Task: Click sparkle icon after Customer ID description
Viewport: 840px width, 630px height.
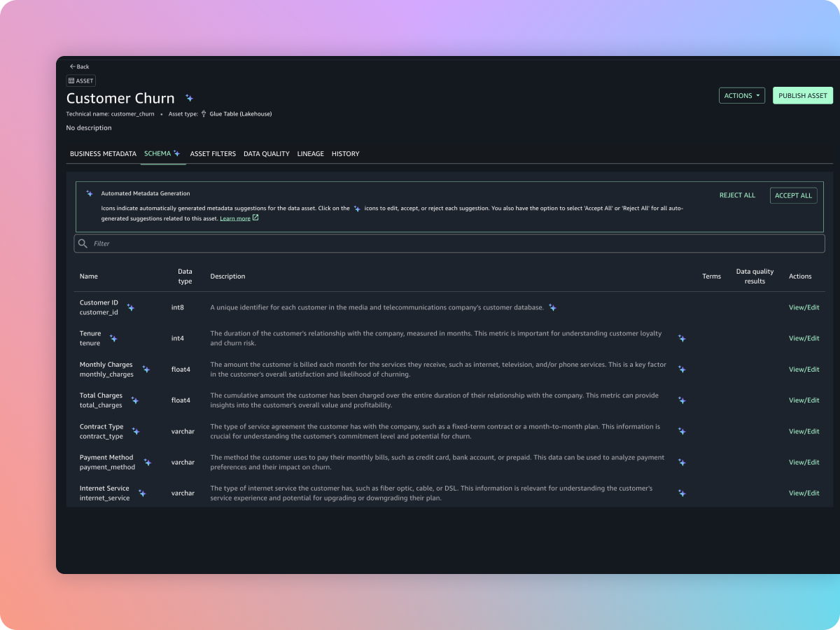Action: [x=552, y=307]
